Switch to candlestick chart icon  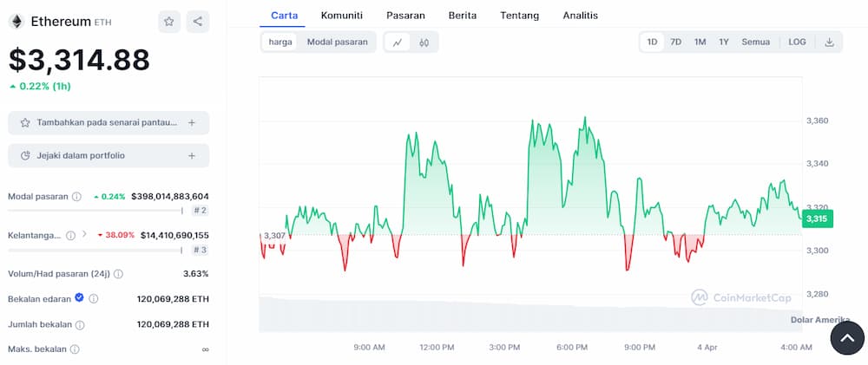click(424, 42)
